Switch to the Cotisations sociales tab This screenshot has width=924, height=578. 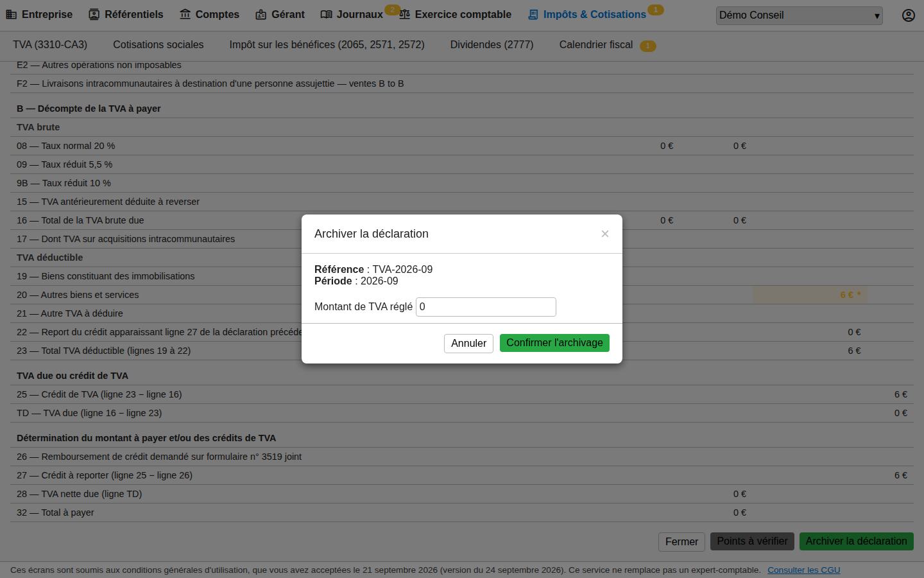(x=158, y=44)
